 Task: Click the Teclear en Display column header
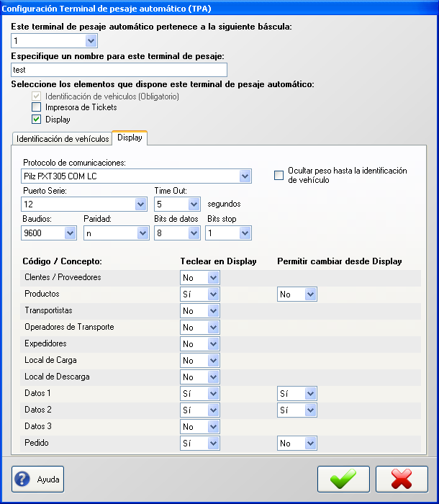tap(218, 261)
